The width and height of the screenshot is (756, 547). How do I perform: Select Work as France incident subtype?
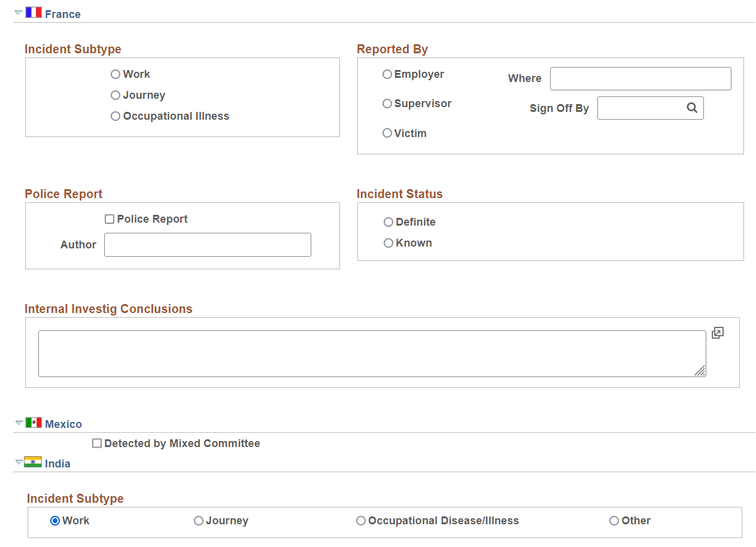click(115, 74)
